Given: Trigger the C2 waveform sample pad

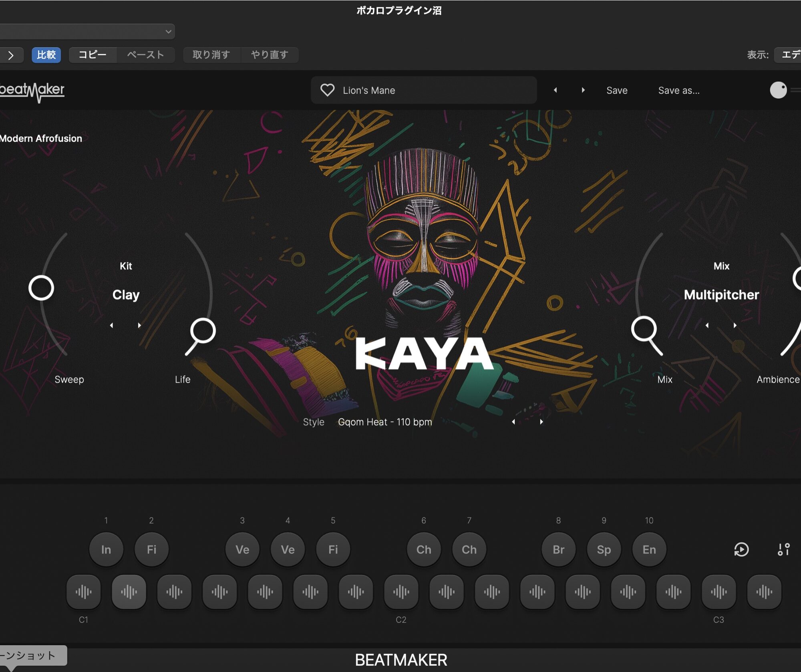Looking at the screenshot, I should tap(401, 592).
